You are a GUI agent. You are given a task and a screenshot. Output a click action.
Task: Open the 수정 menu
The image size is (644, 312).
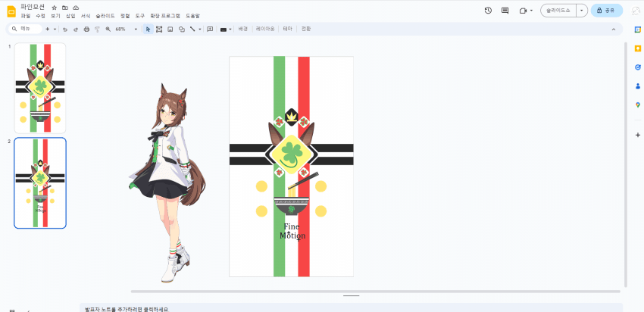pyautogui.click(x=40, y=16)
